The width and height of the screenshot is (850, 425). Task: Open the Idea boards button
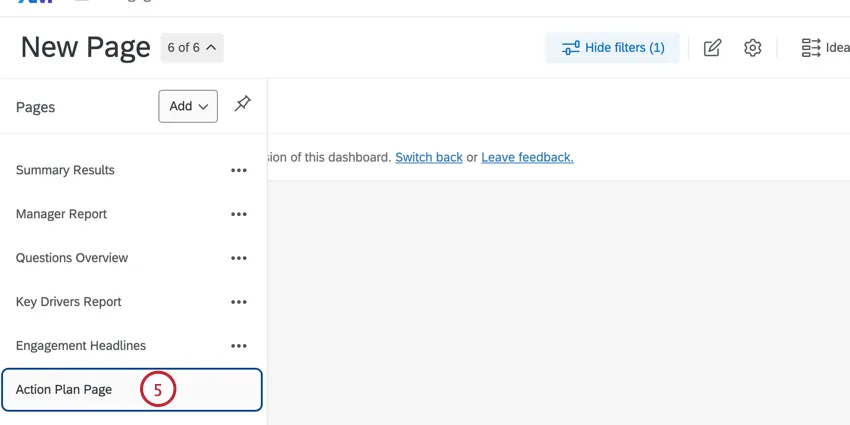[x=825, y=48]
